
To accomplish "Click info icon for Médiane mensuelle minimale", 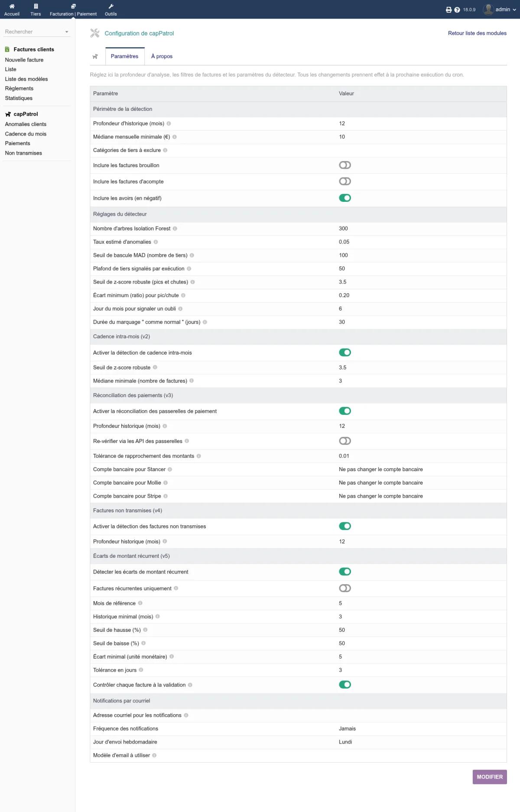I will (175, 137).
